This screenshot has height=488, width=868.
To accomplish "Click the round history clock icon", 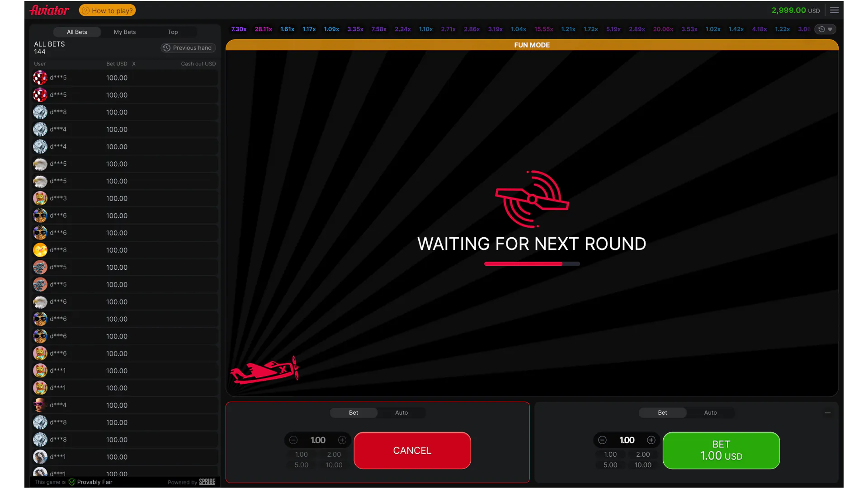I will (821, 29).
